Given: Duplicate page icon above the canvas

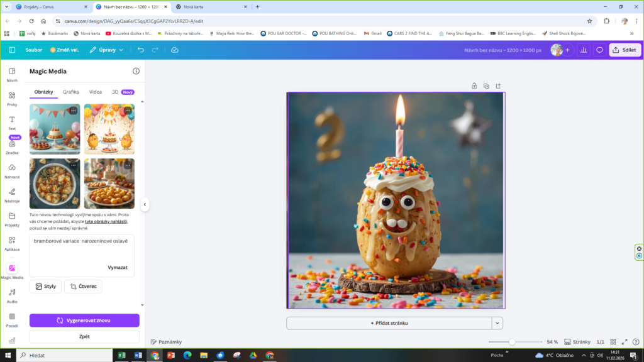Looking at the screenshot, I should click(x=486, y=85).
